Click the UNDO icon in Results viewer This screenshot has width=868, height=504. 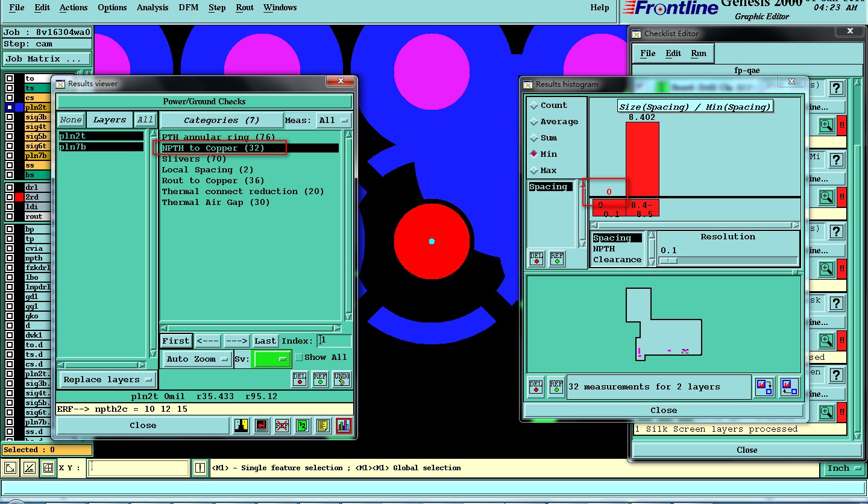pos(342,379)
